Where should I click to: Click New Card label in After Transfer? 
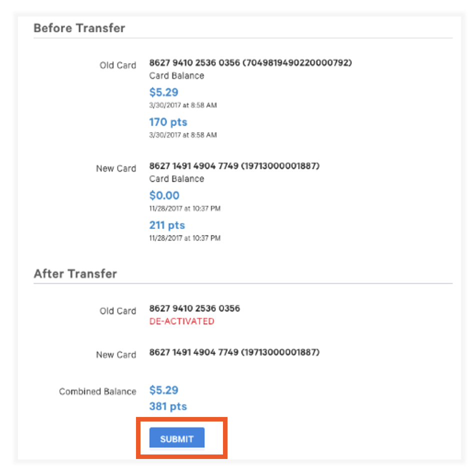[116, 354]
